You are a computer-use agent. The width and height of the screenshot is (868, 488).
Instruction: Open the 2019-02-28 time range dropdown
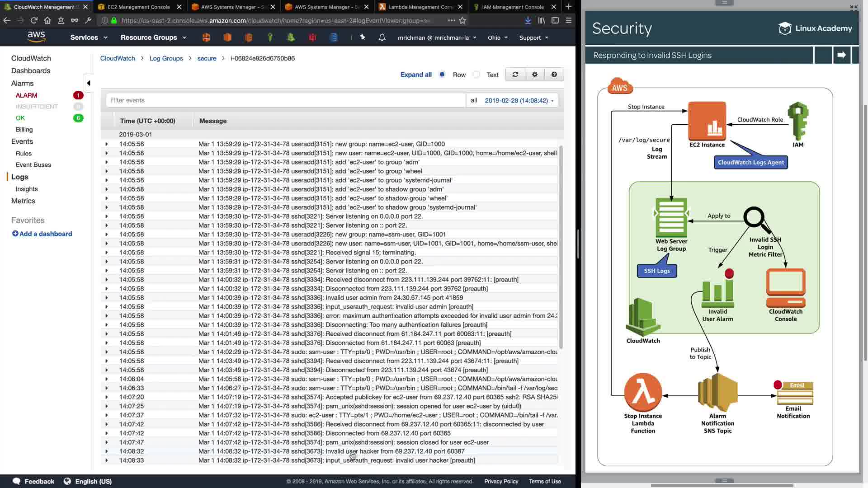(x=519, y=100)
